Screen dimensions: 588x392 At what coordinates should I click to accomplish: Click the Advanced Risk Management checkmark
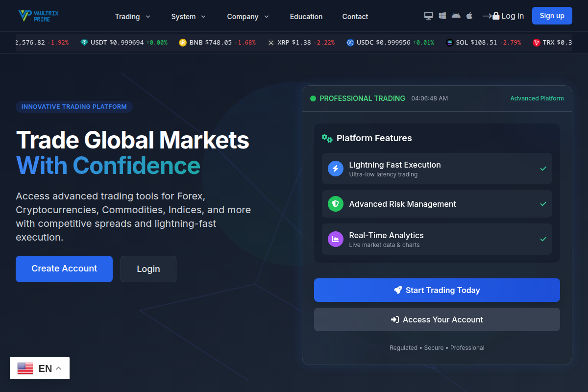click(x=543, y=204)
